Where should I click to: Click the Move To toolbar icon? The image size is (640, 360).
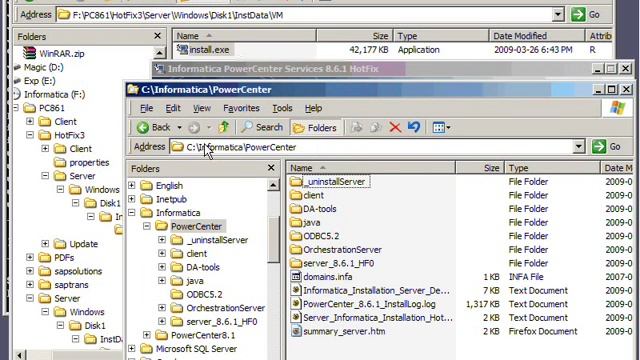point(357,128)
